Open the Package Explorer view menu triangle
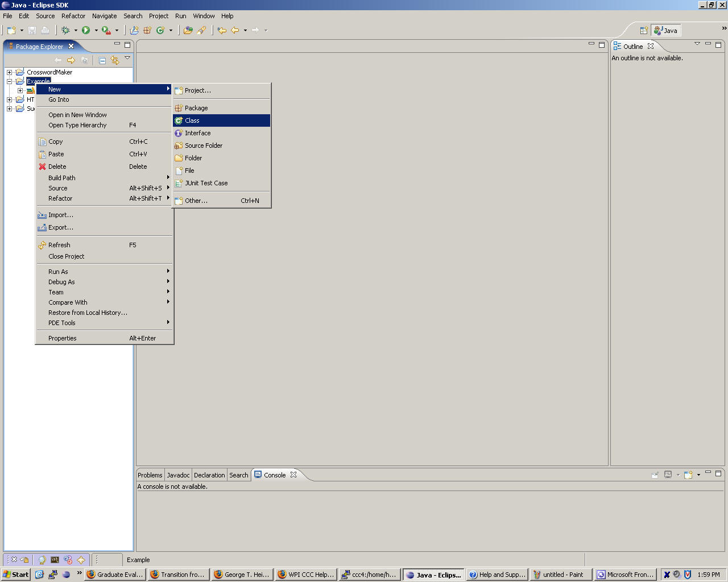The image size is (728, 582). [127, 58]
